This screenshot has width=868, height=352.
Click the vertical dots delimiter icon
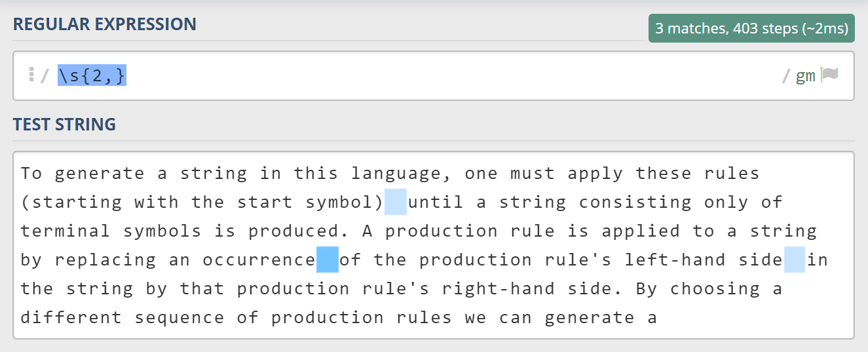31,75
